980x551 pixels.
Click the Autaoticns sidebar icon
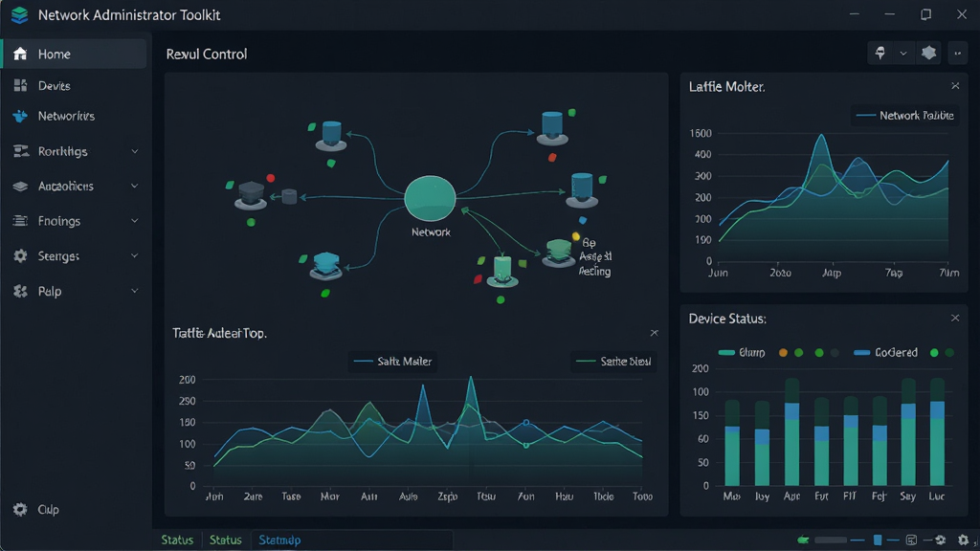(21, 187)
